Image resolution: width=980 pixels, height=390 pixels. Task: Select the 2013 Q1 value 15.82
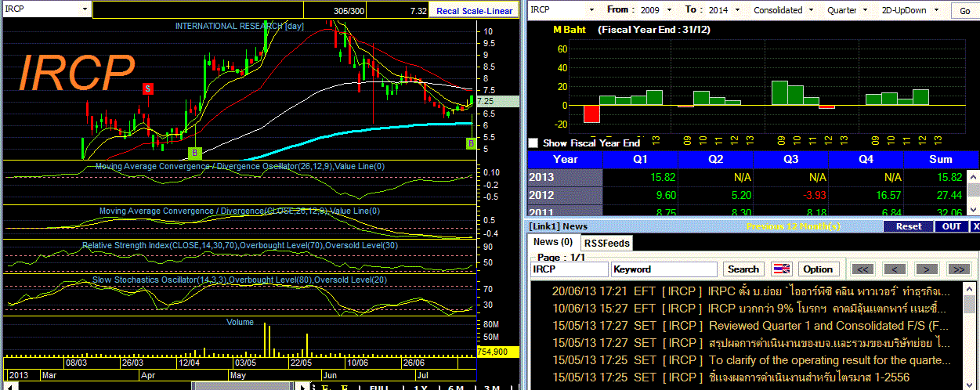[663, 177]
